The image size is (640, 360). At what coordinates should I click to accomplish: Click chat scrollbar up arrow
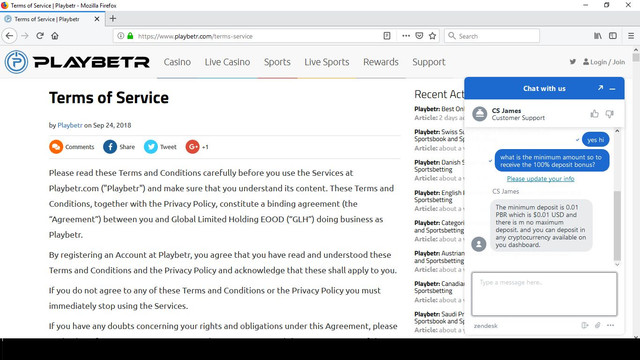(617, 131)
